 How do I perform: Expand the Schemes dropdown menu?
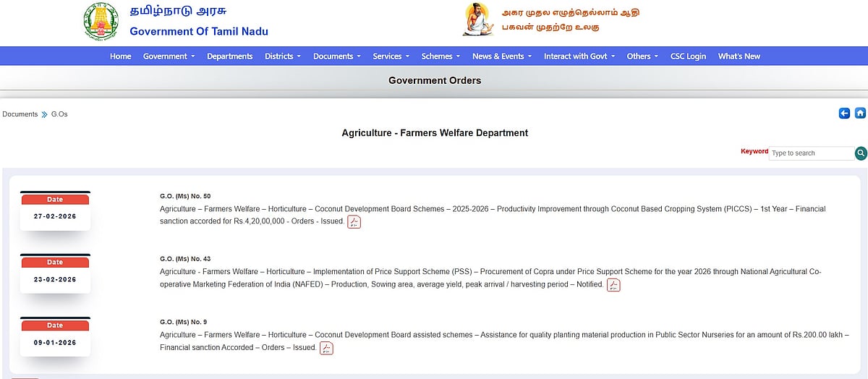point(441,56)
